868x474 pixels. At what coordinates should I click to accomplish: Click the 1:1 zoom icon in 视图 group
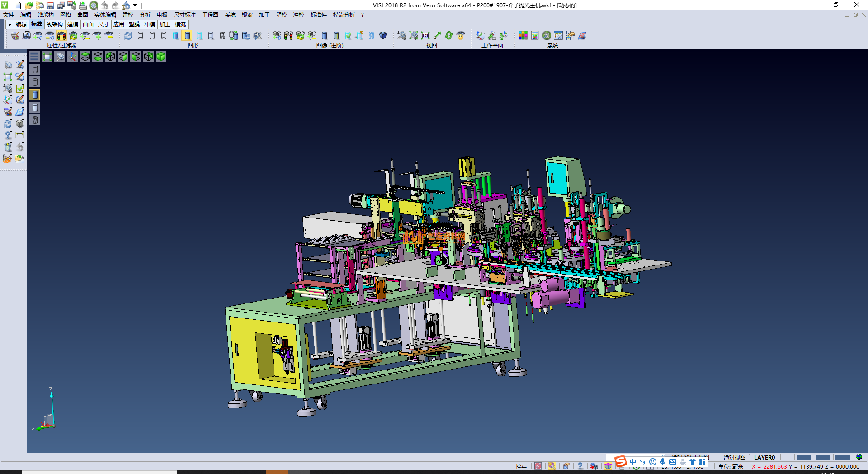click(425, 36)
